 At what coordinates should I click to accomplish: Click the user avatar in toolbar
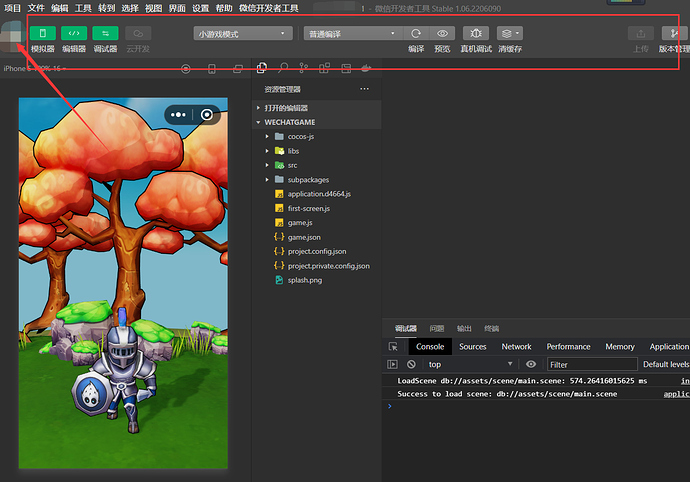coord(12,36)
